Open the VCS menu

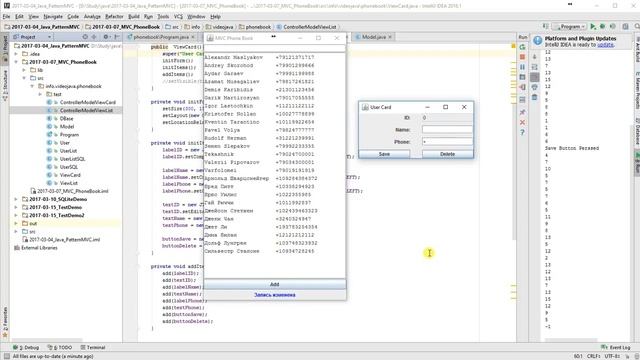point(178,16)
